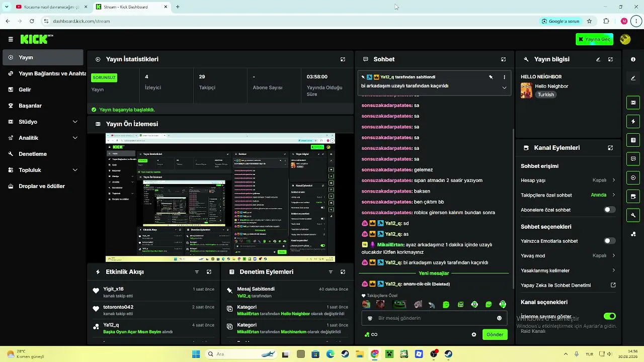This screenshot has width=644, height=362.
Task: Select Yayın in left sidebar
Action: 43,57
